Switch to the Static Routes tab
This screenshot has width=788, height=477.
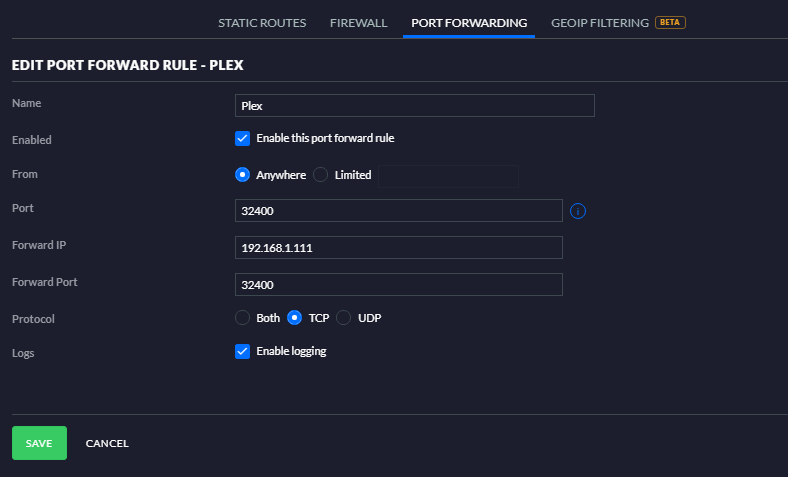click(x=262, y=23)
